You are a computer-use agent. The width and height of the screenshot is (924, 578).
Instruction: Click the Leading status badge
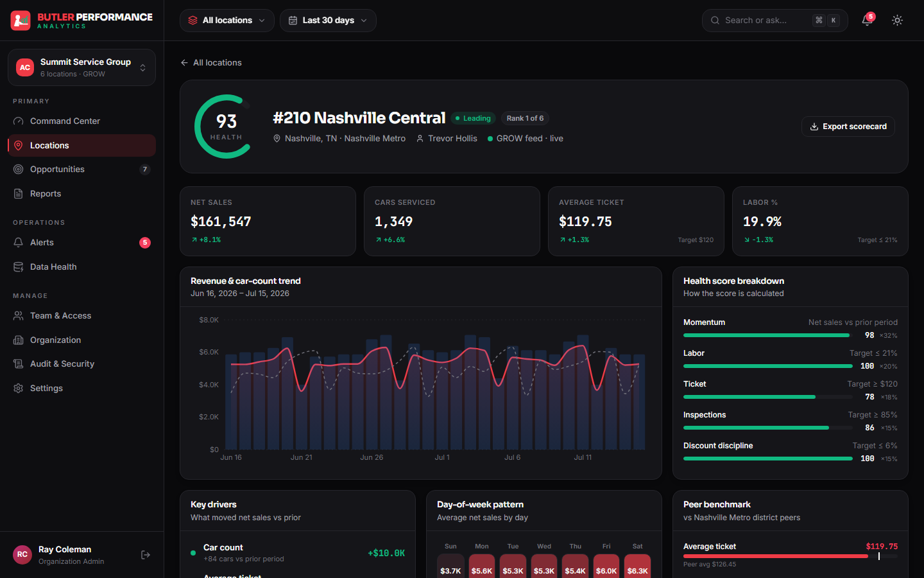(473, 118)
